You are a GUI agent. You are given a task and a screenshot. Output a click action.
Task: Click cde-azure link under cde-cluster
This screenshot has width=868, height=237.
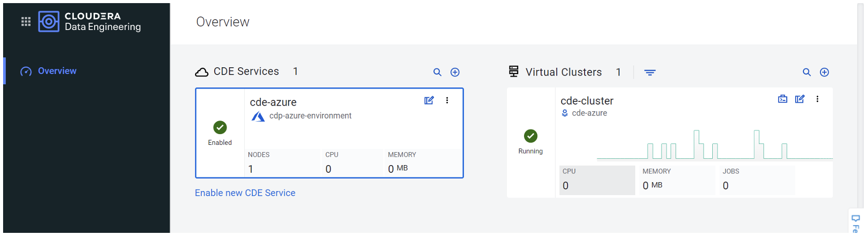(589, 113)
